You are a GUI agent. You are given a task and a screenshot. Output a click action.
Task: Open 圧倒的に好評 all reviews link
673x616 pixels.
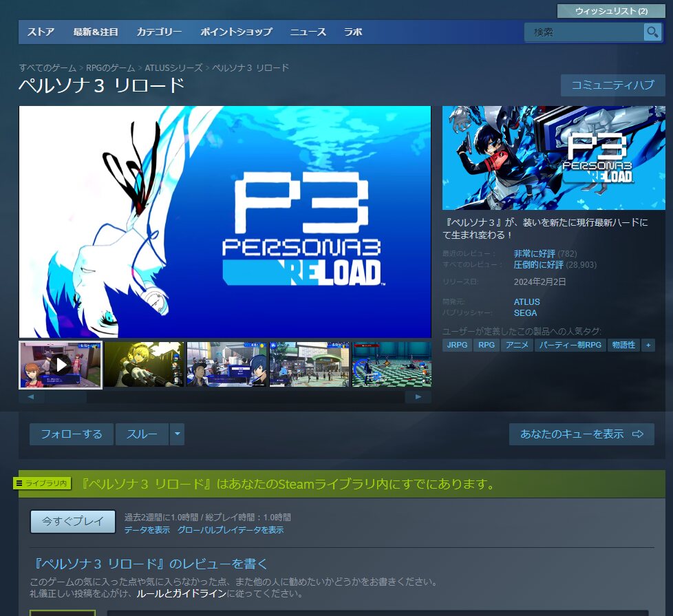pyautogui.click(x=538, y=265)
